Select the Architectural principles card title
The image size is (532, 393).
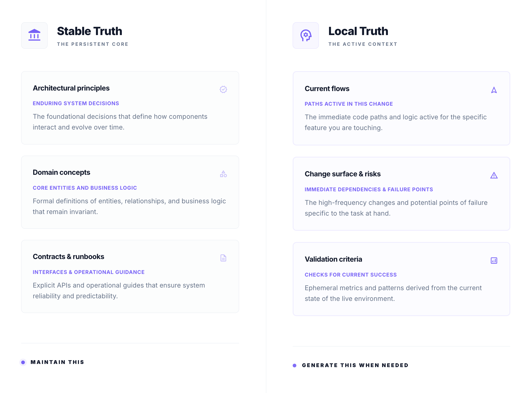tap(71, 88)
